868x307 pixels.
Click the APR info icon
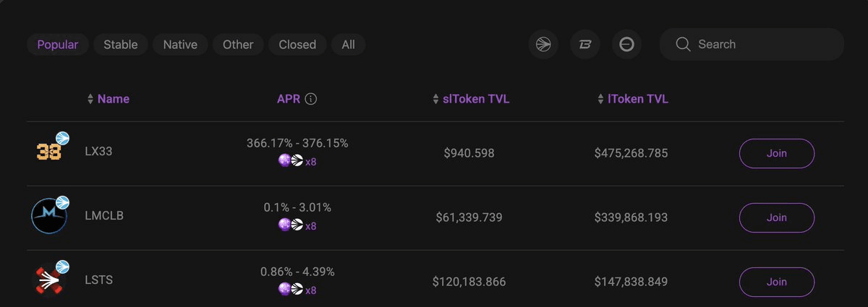point(311,99)
